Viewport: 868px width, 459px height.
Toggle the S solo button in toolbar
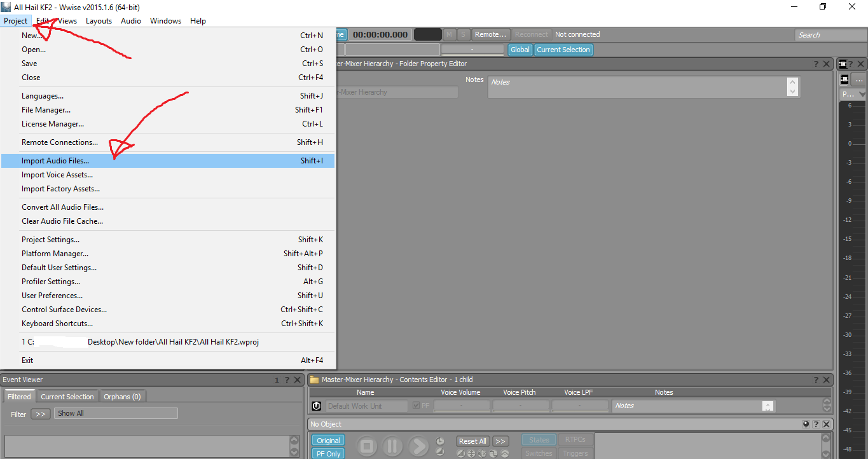[x=464, y=34]
